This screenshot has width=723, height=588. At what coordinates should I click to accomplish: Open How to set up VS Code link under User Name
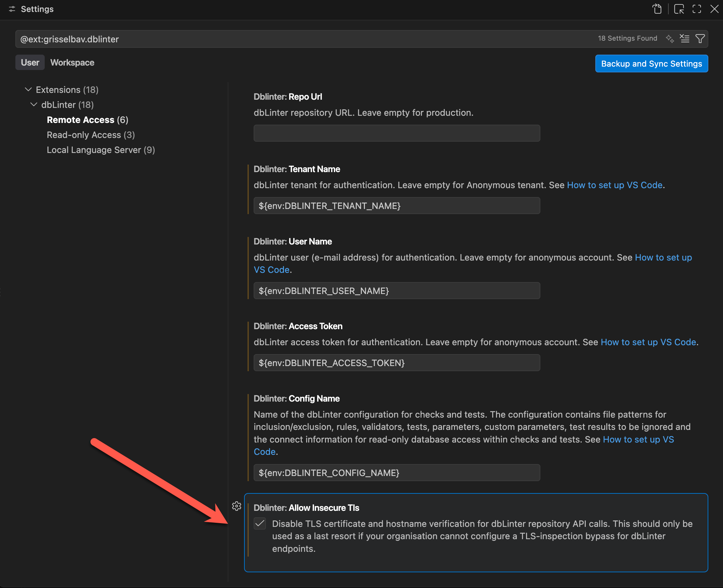pyautogui.click(x=663, y=257)
